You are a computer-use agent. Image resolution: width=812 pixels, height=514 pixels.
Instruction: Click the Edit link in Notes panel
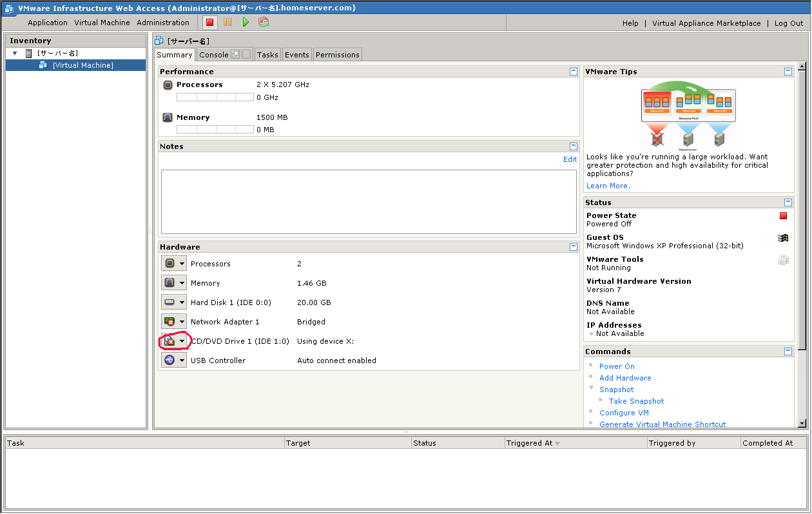[x=570, y=159]
